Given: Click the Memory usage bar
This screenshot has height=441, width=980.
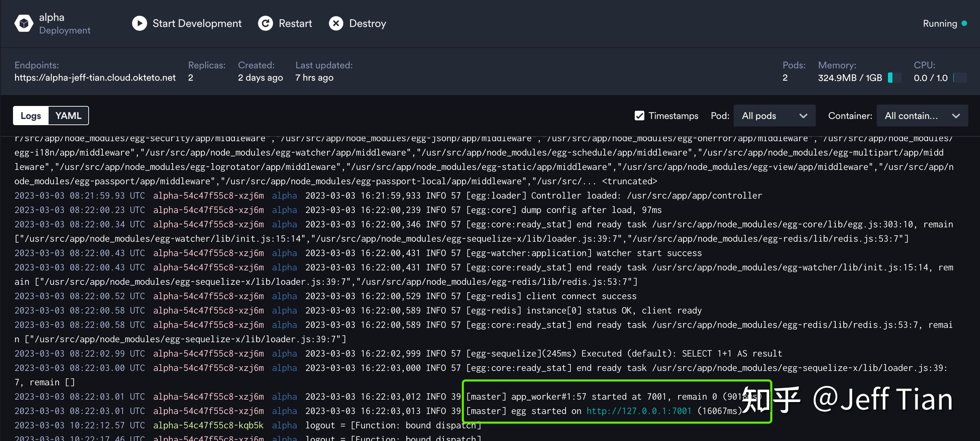Looking at the screenshot, I should [x=894, y=78].
